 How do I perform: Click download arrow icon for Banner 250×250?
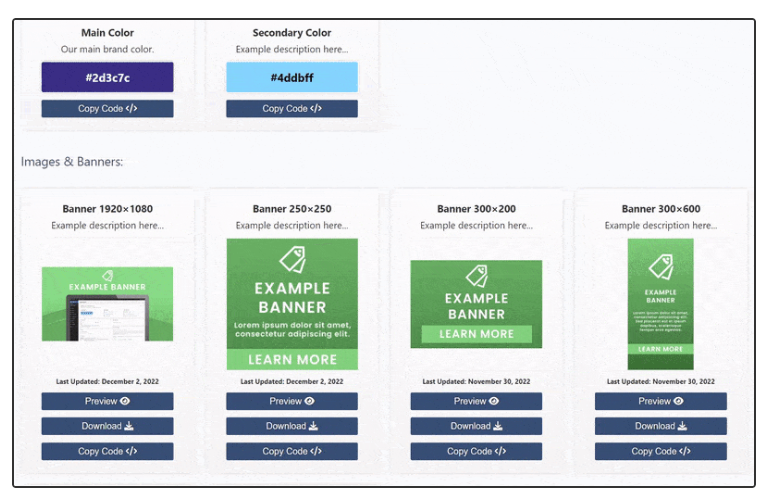click(313, 426)
